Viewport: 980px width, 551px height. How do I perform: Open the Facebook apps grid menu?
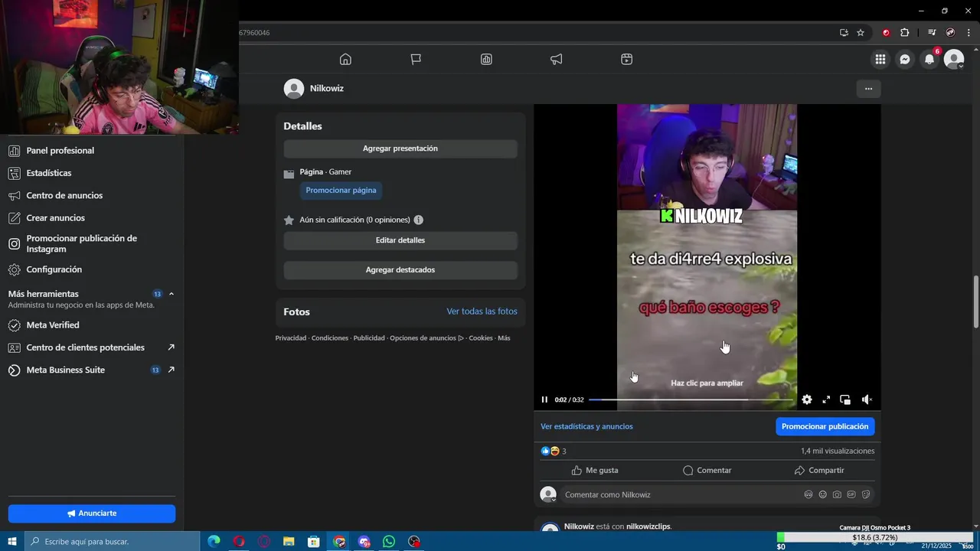click(880, 59)
